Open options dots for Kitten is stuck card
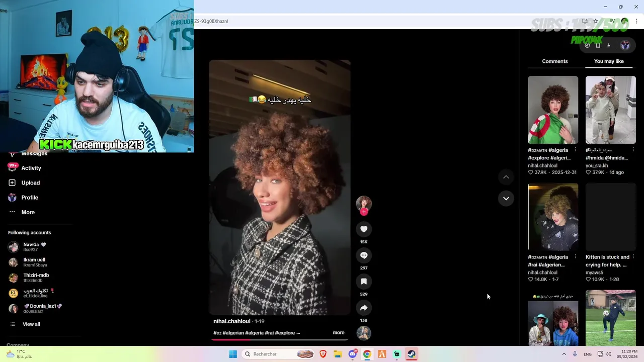The width and height of the screenshot is (644, 362). pyautogui.click(x=633, y=257)
